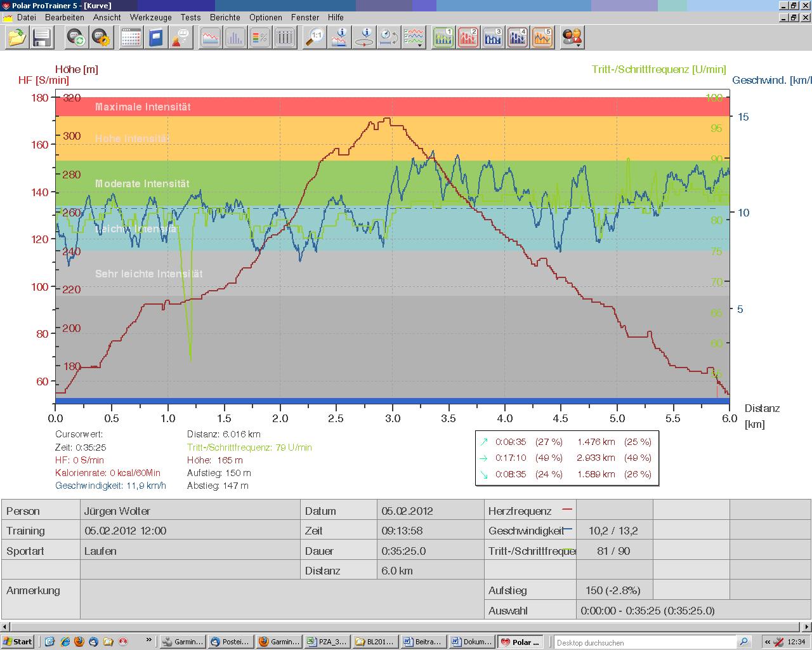The height and width of the screenshot is (650, 812).
Task: Click the save floppy disk icon
Action: pos(42,38)
